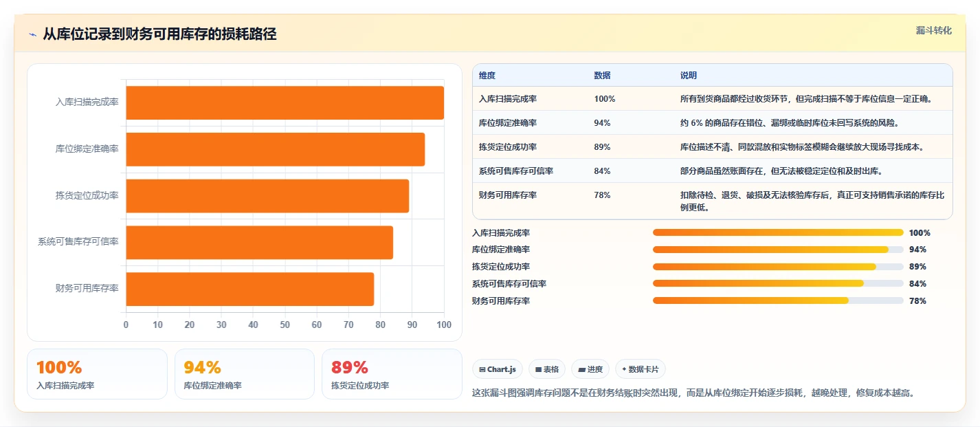Click the 系统可售库存可信率 84% progress bar
Viewport: 980px width, 427px height.
[x=778, y=283]
